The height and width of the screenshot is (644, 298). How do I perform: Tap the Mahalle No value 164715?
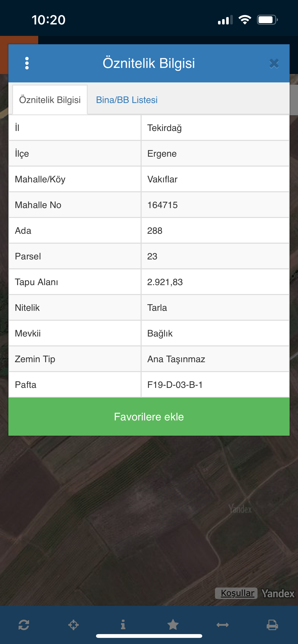(162, 205)
